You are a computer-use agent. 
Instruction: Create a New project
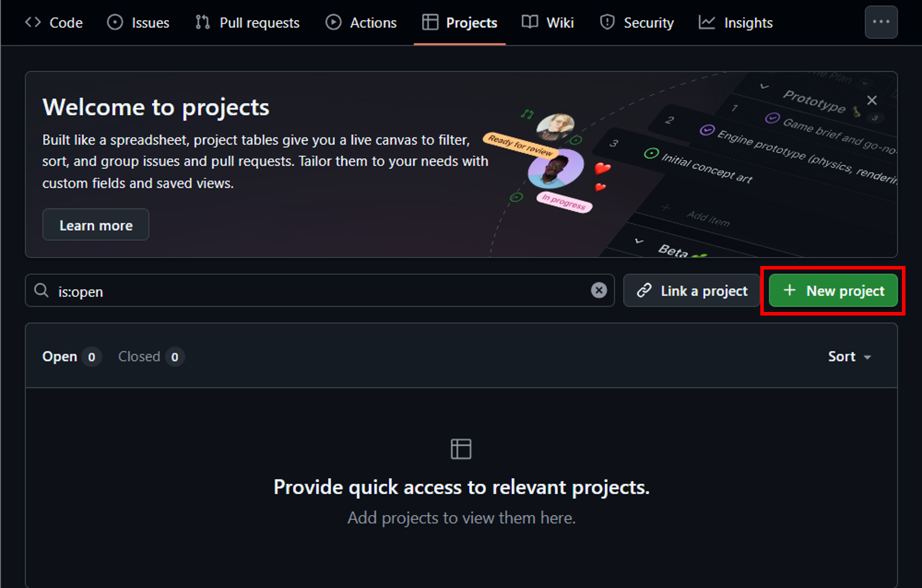833,291
